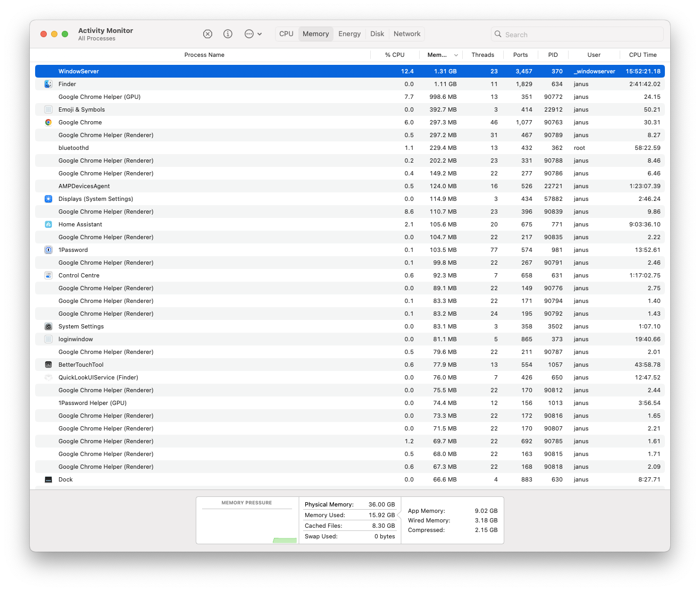Sort by Threads column header

point(483,55)
